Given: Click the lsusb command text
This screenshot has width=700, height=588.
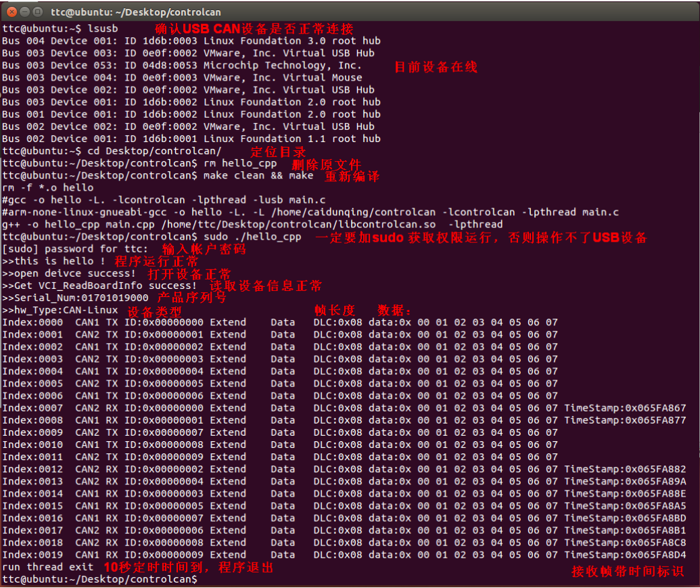Looking at the screenshot, I should coord(103,28).
